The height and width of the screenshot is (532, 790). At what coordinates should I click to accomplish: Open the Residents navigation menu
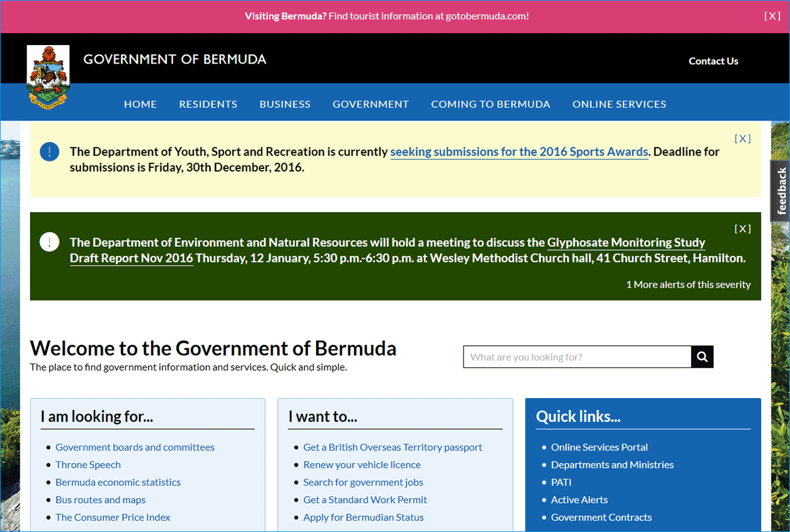pyautogui.click(x=208, y=104)
